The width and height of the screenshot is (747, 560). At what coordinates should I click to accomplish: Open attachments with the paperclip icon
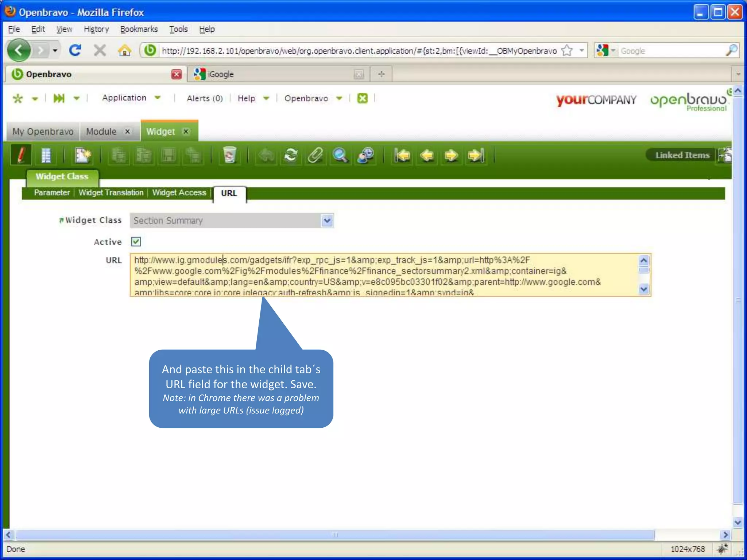315,155
